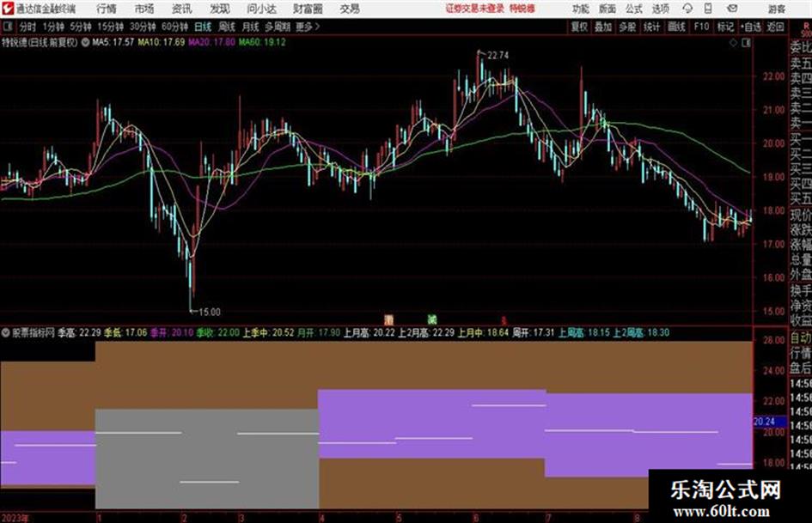The width and height of the screenshot is (812, 523).
Task: Open the 公式 menu
Action: click(634, 9)
